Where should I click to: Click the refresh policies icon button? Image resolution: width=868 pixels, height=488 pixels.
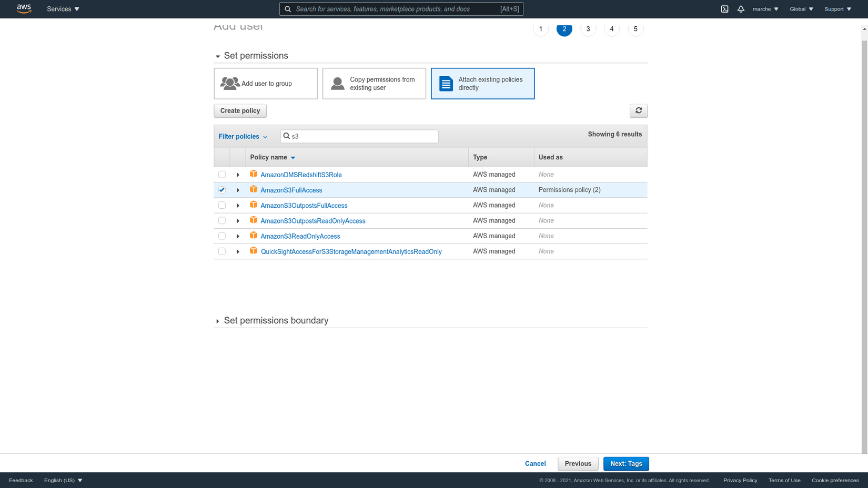[639, 110]
